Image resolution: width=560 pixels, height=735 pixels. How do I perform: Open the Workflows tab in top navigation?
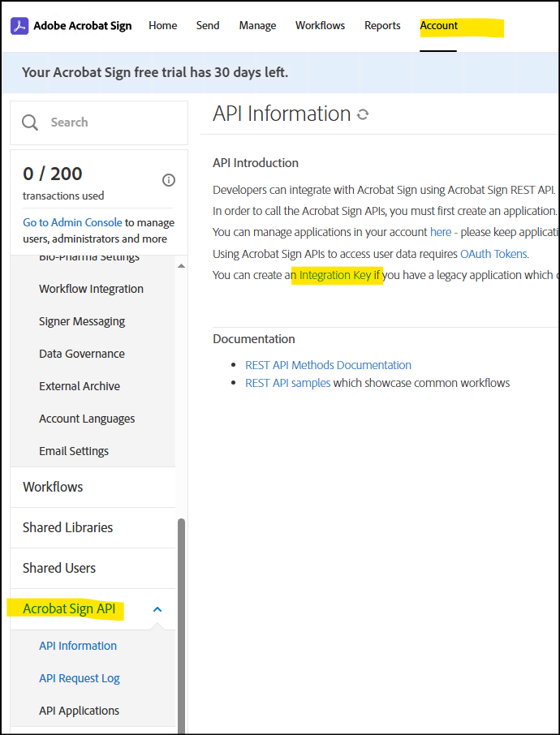coord(320,26)
